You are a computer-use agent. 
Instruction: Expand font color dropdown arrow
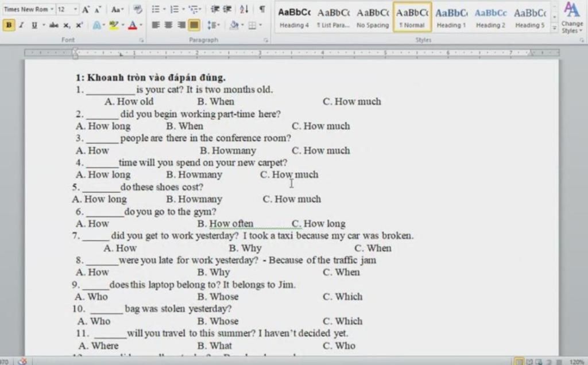point(141,25)
